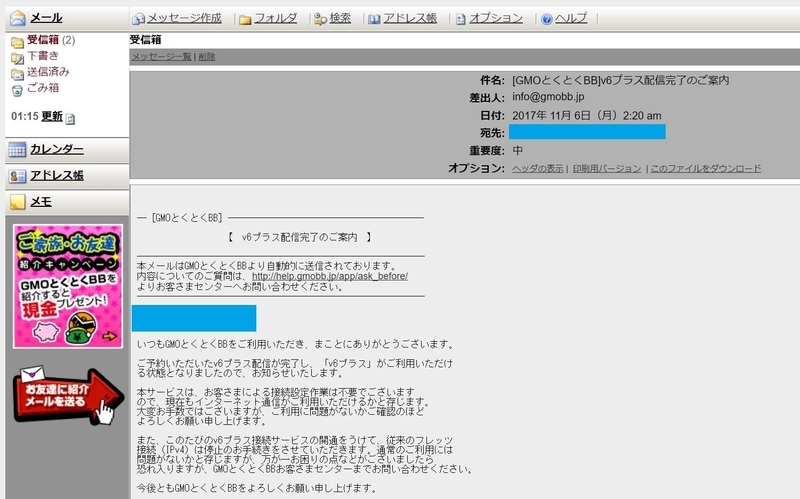Click the ご家族・お友達 紹介キャンペーン banner
Screen dimensions: 800x499
tap(68, 286)
